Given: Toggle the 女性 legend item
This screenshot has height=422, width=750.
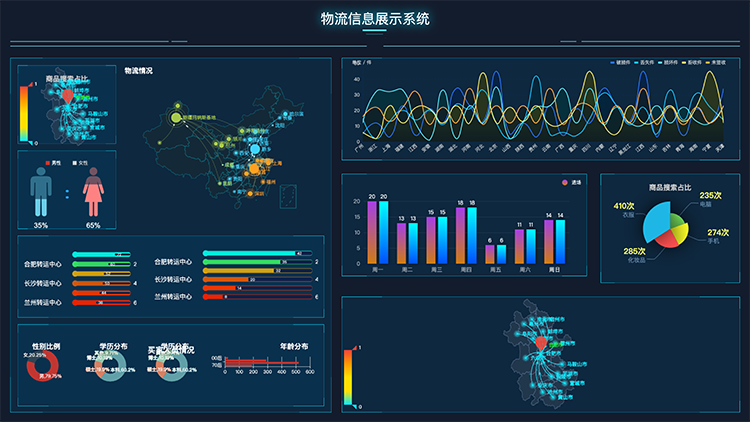Looking at the screenshot, I should [x=80, y=163].
